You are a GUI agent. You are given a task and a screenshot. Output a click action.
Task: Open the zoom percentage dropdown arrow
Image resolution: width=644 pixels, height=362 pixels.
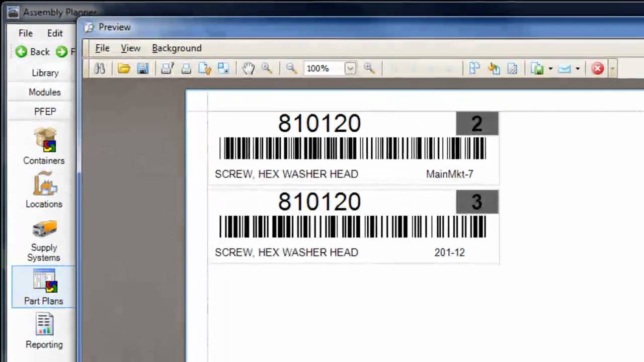pyautogui.click(x=350, y=68)
